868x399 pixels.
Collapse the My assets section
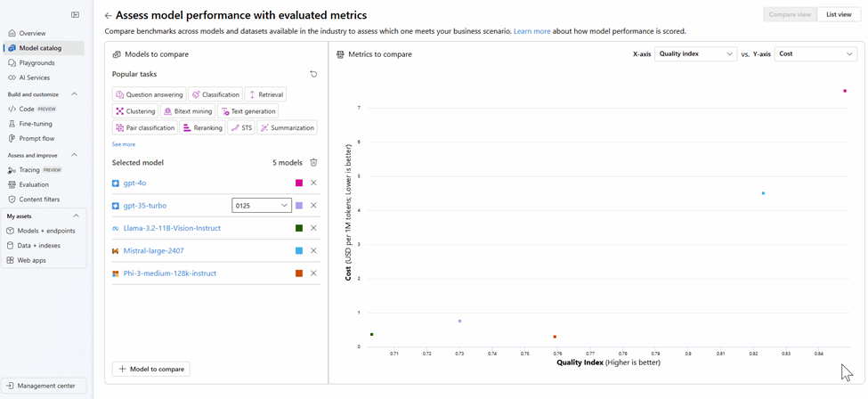pyautogui.click(x=77, y=216)
